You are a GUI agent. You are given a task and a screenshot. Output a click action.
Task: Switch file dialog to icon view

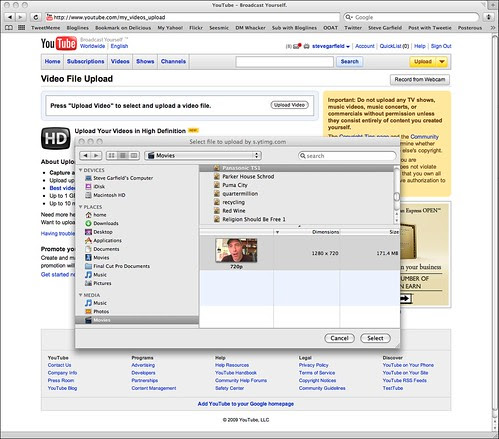coord(112,155)
